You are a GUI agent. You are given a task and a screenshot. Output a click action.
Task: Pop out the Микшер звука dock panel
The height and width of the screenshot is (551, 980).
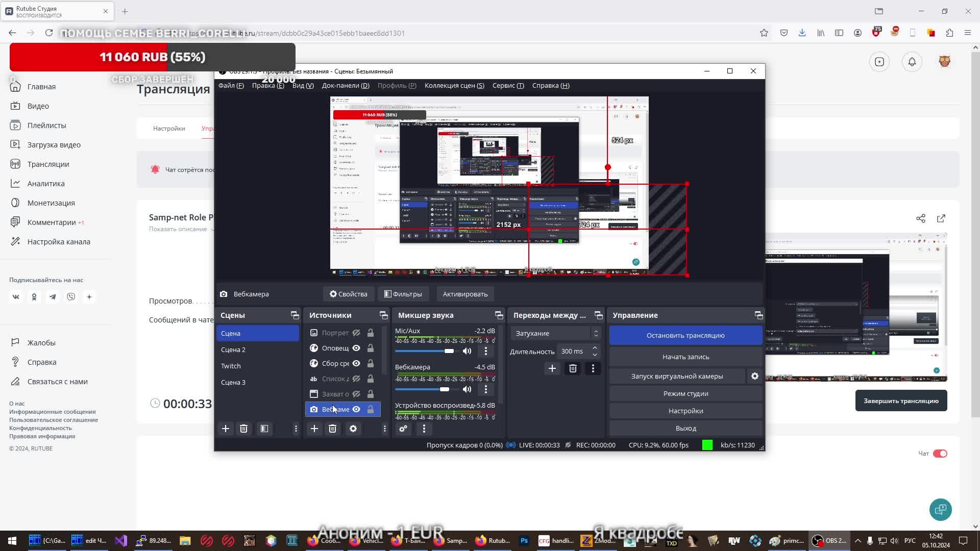click(x=499, y=315)
